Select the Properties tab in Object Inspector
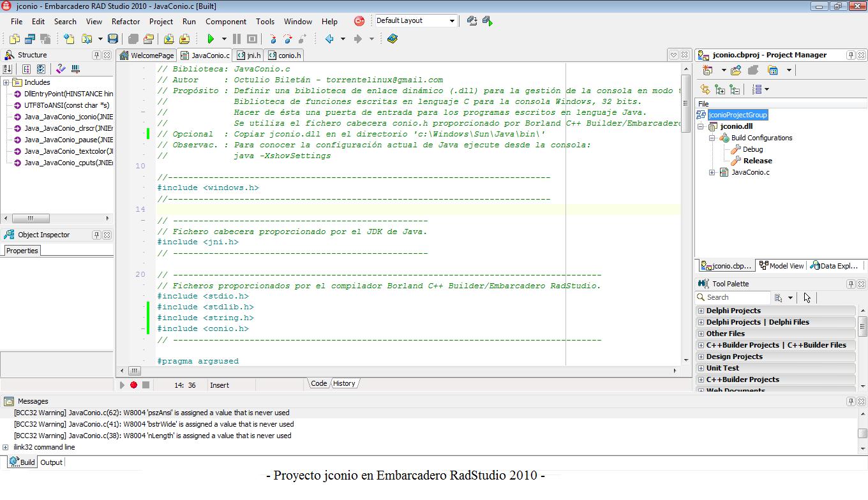868x500 pixels. 22,251
